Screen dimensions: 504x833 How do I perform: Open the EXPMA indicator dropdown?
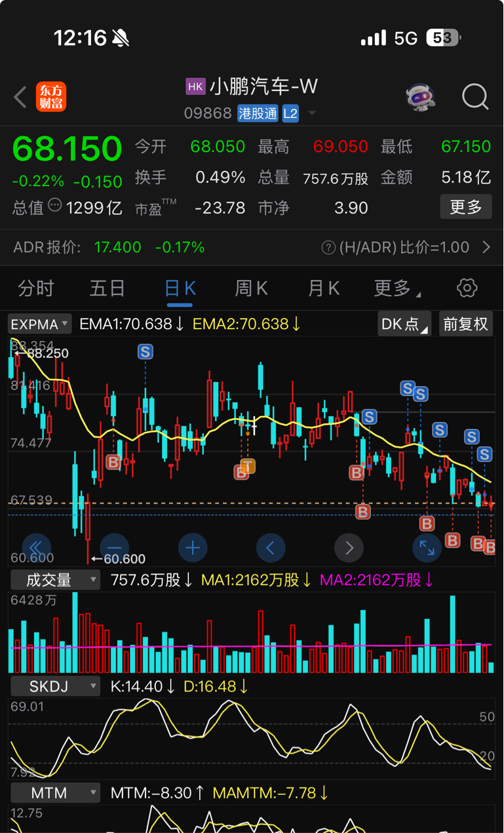[x=40, y=324]
